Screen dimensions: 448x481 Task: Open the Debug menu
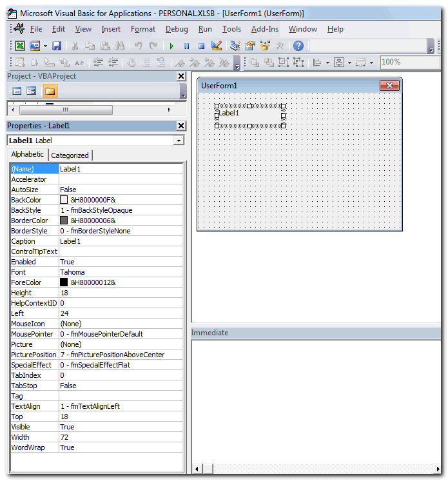pos(177,29)
